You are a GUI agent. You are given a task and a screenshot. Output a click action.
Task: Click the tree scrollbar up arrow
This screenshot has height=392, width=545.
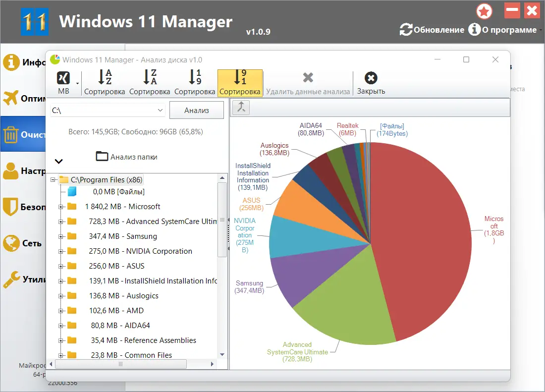[222, 178]
